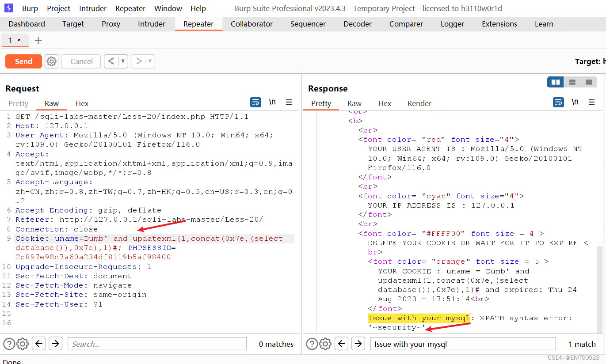
Task: Switch to top-bottom stacked layout
Action: tap(572, 82)
